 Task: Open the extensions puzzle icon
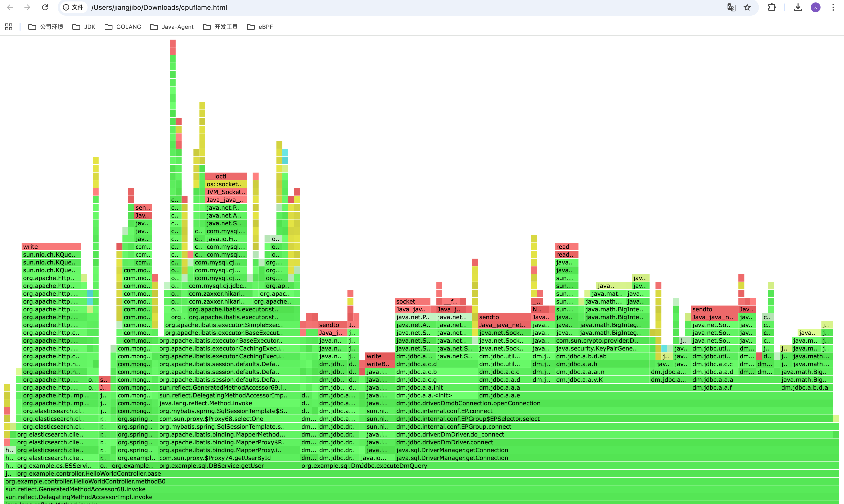pyautogui.click(x=772, y=7)
